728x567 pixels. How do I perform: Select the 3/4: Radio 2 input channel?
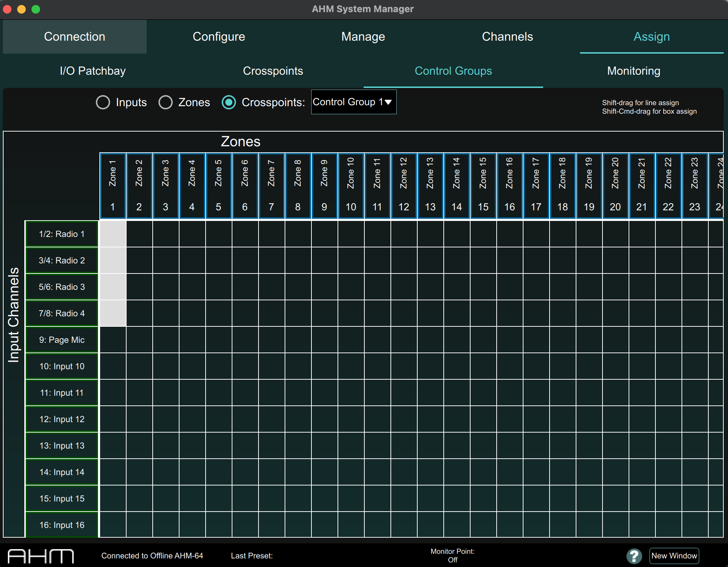[x=62, y=260]
